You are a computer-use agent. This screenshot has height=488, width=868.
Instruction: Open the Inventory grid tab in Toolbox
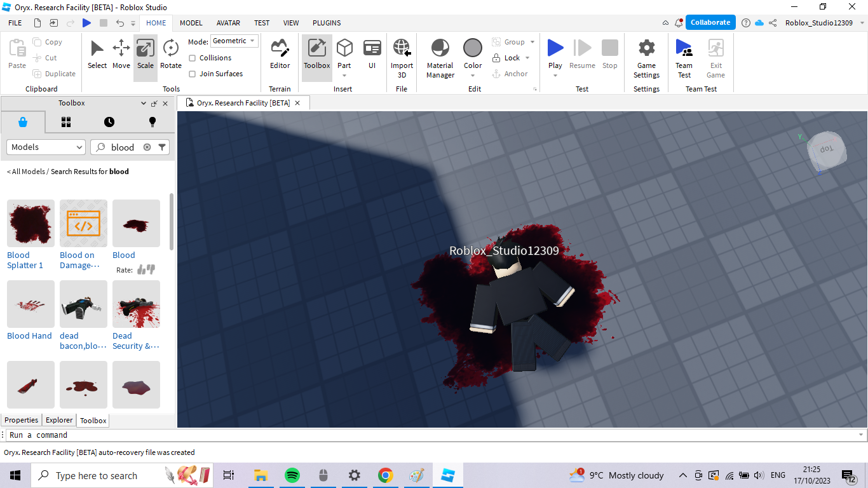[66, 122]
